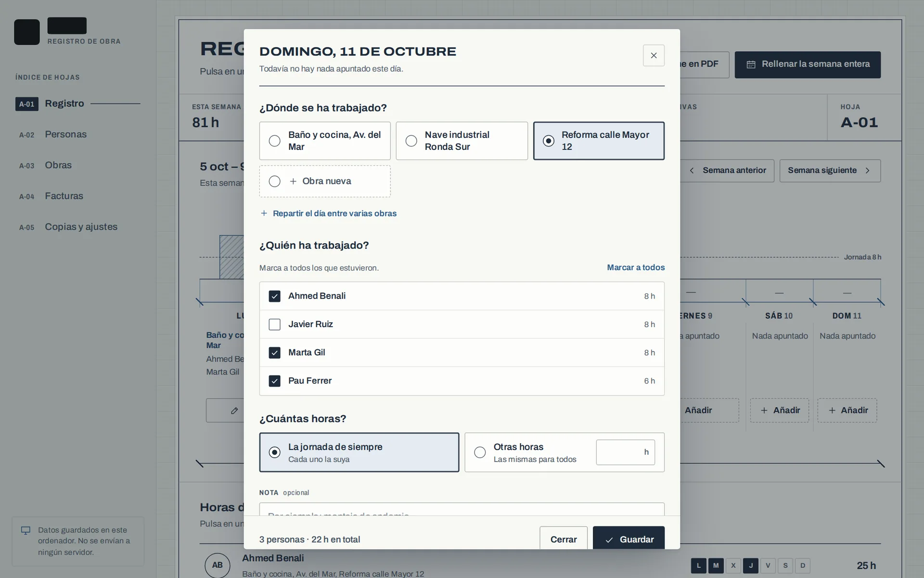Image resolution: width=924 pixels, height=578 pixels.
Task: Click day chip M for Ahmed Benali
Action: coord(716,565)
